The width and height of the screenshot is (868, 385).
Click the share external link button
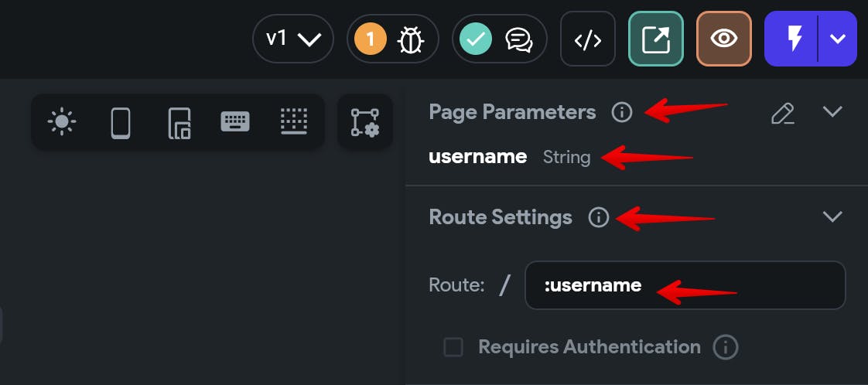(656, 39)
